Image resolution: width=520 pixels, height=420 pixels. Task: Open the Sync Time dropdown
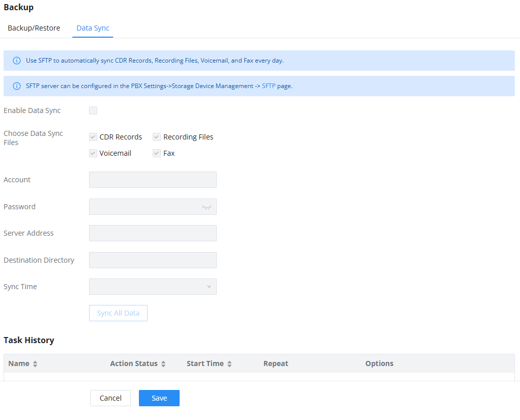(x=153, y=287)
